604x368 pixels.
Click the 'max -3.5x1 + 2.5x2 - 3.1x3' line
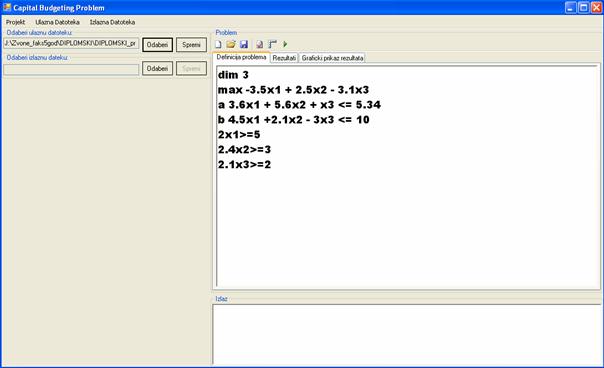coord(293,90)
